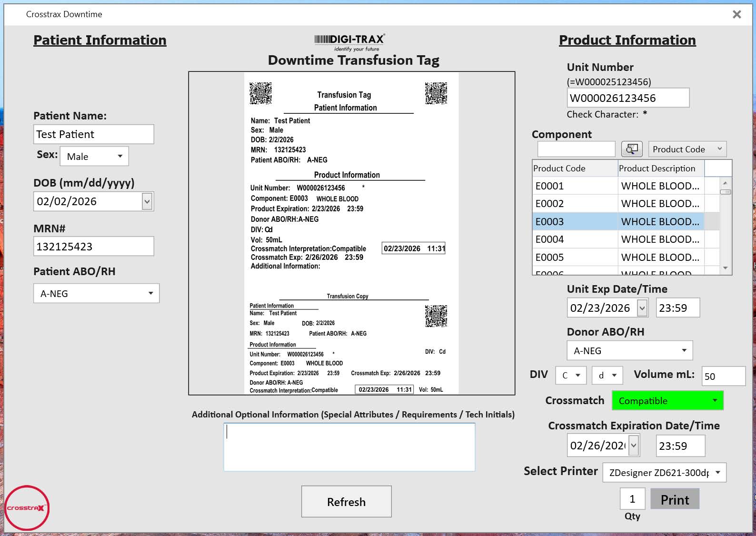This screenshot has height=536, width=756.
Task: Click the Crosstrax logo in corner
Action: [x=27, y=508]
